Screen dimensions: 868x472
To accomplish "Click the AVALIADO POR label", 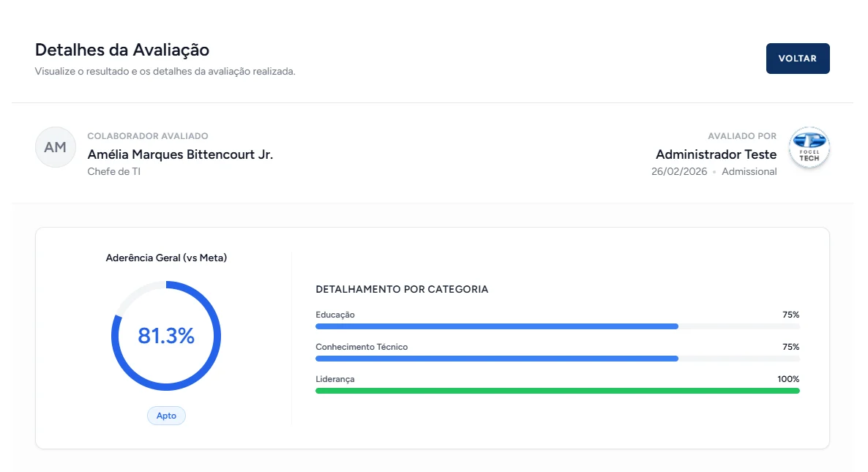I will coord(742,136).
